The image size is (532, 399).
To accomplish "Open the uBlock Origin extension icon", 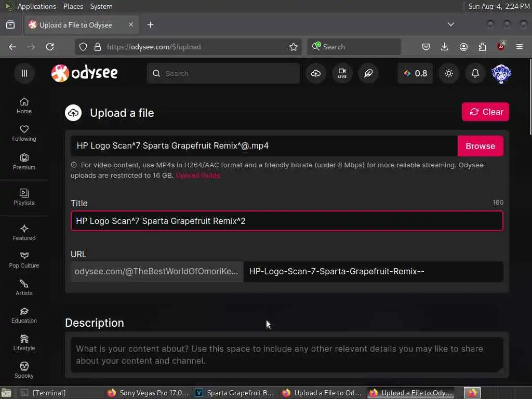I will point(501,46).
